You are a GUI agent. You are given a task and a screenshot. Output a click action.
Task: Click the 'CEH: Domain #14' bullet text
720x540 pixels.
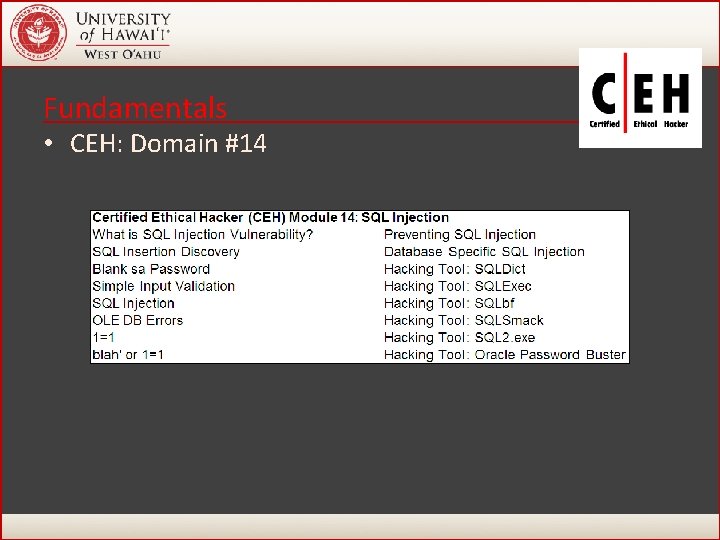168,143
